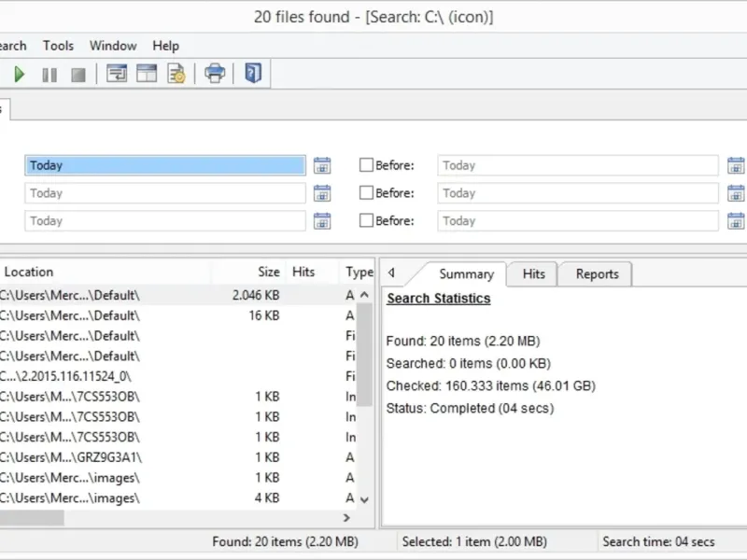Click the toolbar icon left of the printer
This screenshot has height=560, width=747.
176,74
